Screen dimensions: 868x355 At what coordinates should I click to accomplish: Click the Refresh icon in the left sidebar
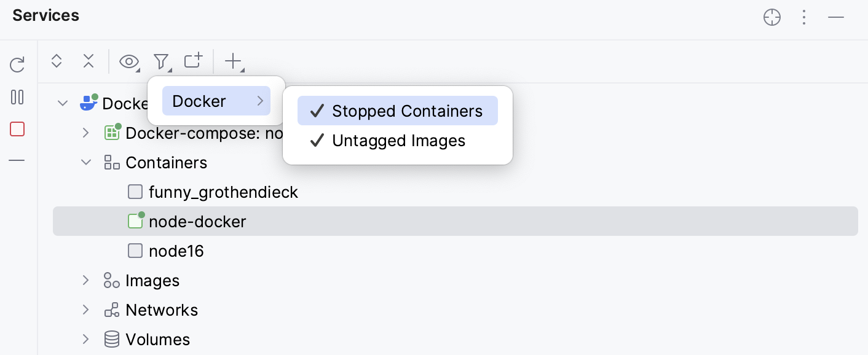click(x=17, y=64)
